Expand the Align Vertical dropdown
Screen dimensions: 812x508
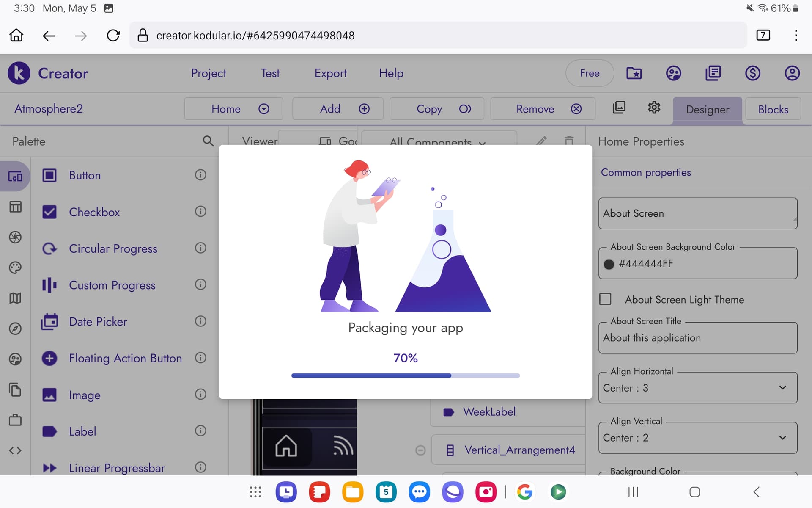point(698,438)
